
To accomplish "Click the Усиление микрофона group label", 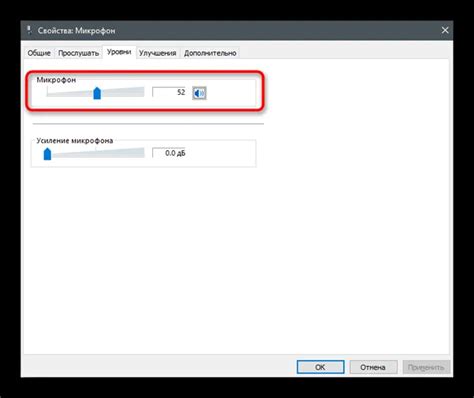I will tap(75, 141).
